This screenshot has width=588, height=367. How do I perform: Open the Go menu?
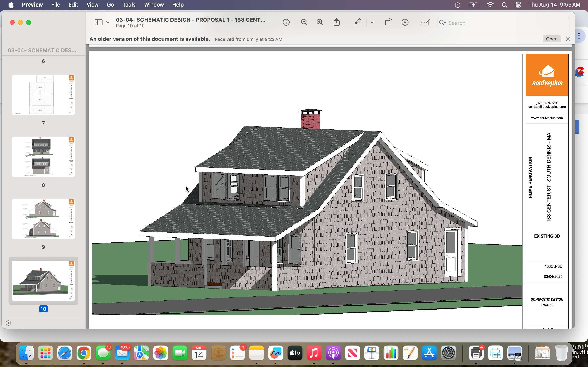tap(110, 5)
